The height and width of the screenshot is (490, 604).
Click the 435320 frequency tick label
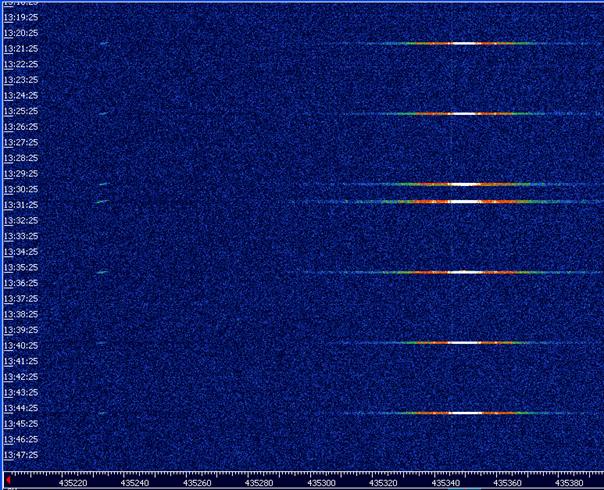pyautogui.click(x=383, y=483)
